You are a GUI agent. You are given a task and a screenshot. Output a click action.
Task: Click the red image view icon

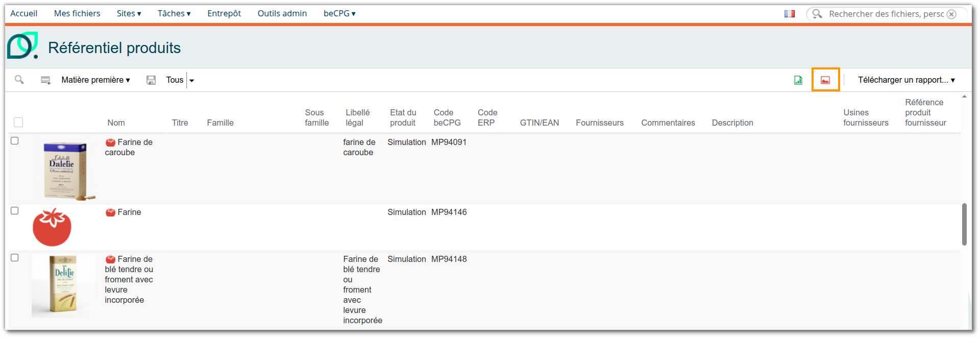825,80
